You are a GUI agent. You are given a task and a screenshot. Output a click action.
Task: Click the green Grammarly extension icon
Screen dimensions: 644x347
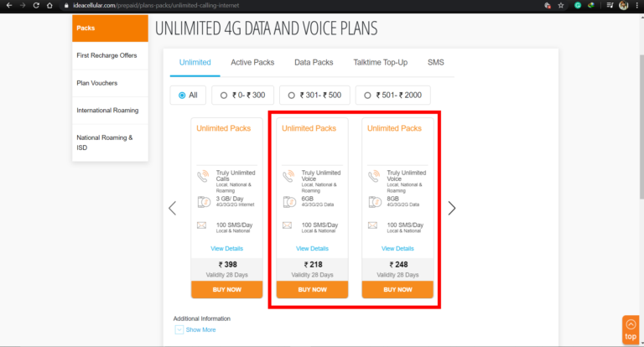[x=578, y=5]
